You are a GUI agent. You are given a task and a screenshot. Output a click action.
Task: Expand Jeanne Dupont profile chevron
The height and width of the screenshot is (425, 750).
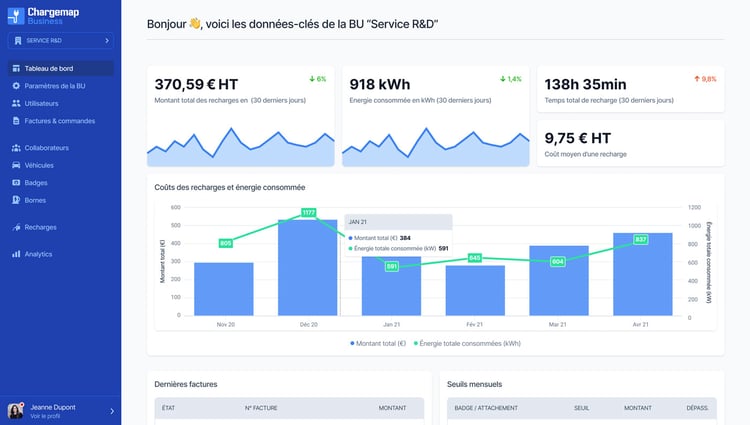[x=111, y=411]
